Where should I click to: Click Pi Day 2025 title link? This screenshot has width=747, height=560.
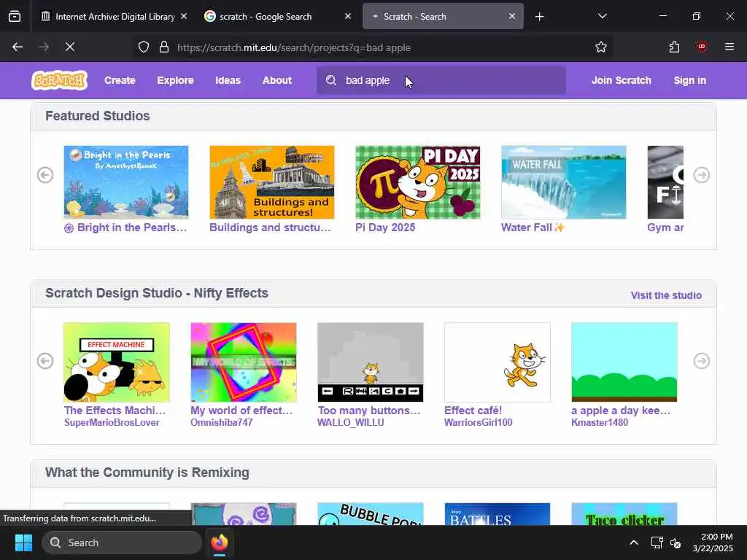tap(385, 227)
